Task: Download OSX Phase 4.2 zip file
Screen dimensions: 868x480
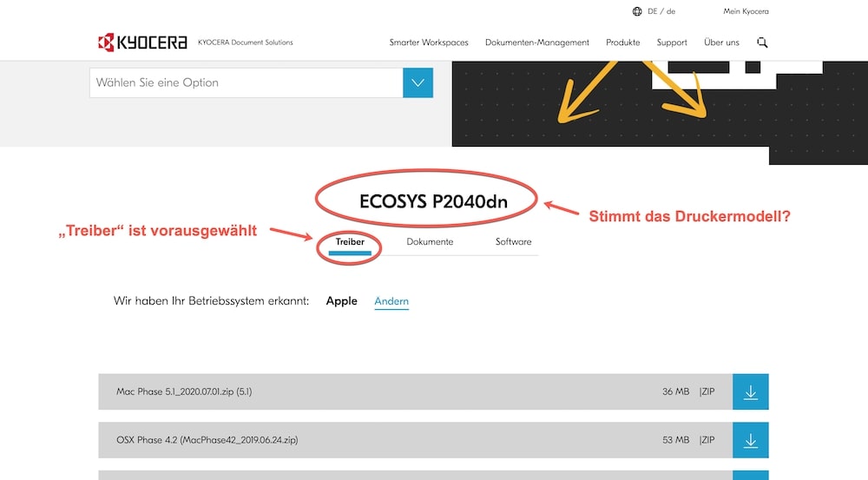Action: coord(750,440)
